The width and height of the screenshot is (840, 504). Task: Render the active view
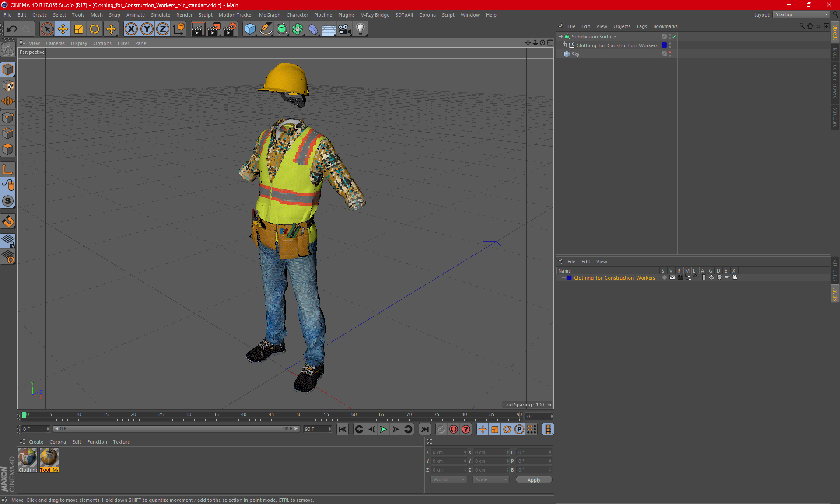198,29
